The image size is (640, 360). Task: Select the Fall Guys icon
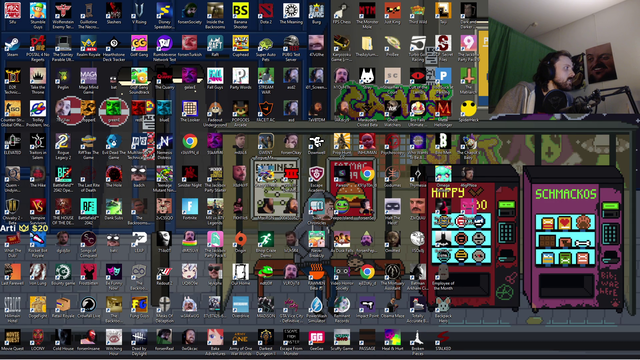tap(215, 76)
